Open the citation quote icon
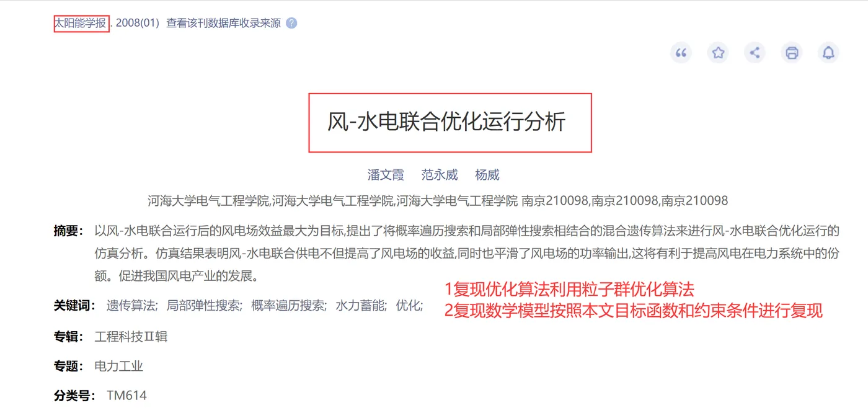 coord(681,53)
